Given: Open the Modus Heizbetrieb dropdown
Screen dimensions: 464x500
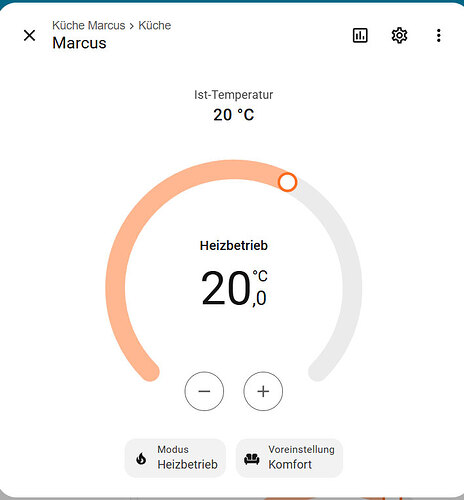Looking at the screenshot, I should pos(175,458).
